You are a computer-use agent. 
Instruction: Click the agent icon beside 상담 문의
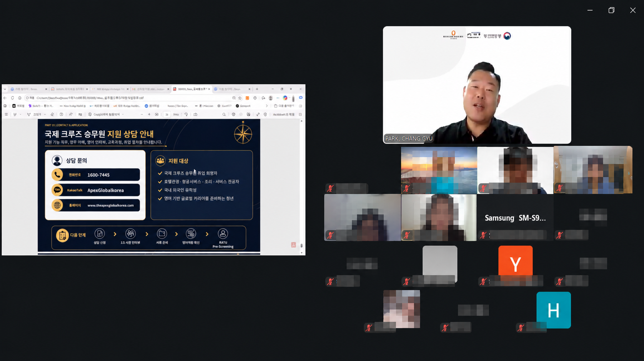tap(57, 160)
